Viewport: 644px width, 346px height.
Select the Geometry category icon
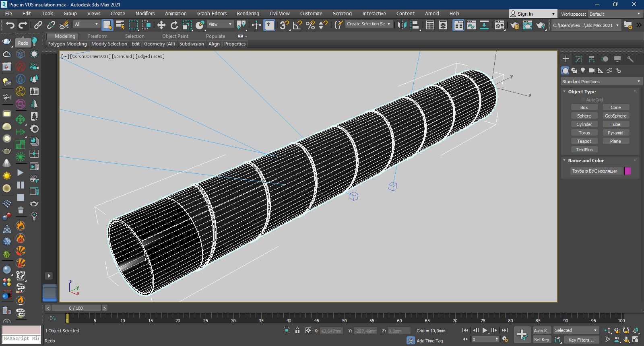tap(565, 70)
